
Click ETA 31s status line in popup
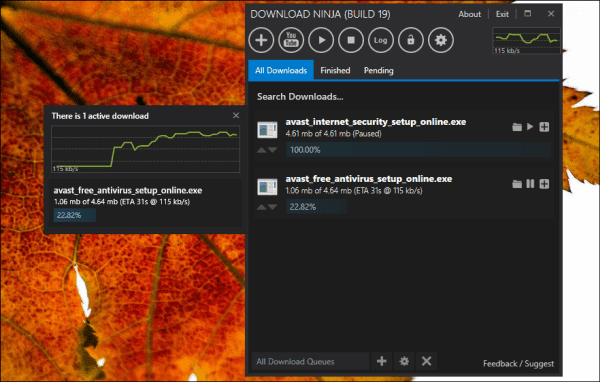(122, 202)
